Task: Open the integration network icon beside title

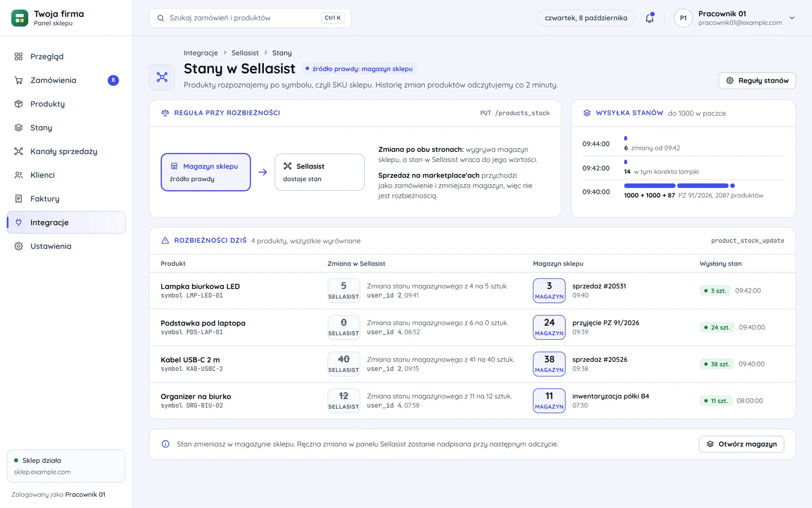Action: coord(162,77)
